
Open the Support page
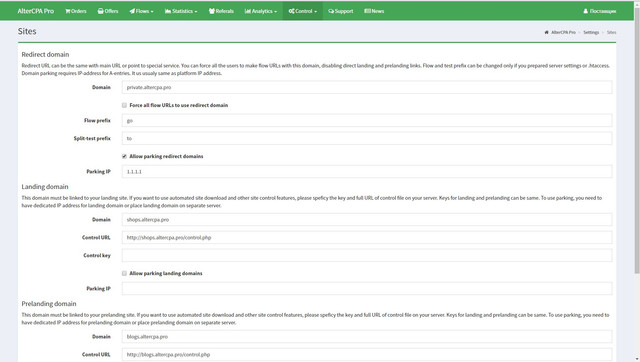tap(341, 11)
